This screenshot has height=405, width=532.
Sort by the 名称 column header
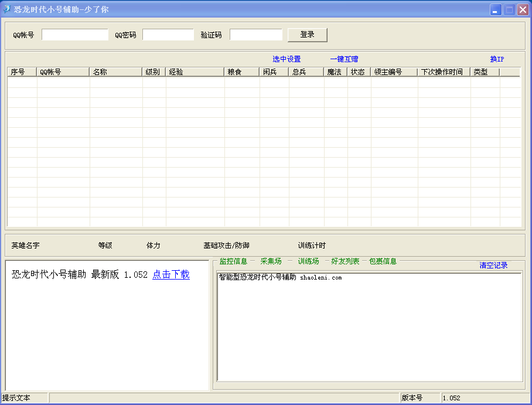(x=115, y=72)
